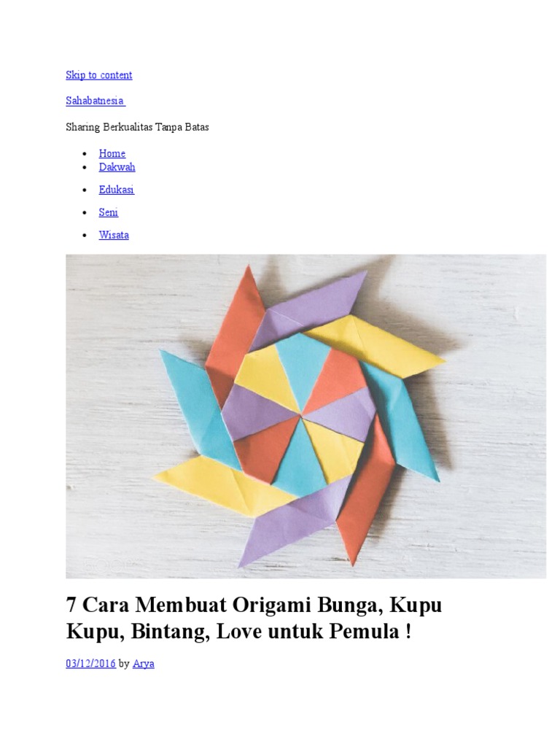Go to the Home menu item
The width and height of the screenshot is (560, 747).
pos(112,153)
